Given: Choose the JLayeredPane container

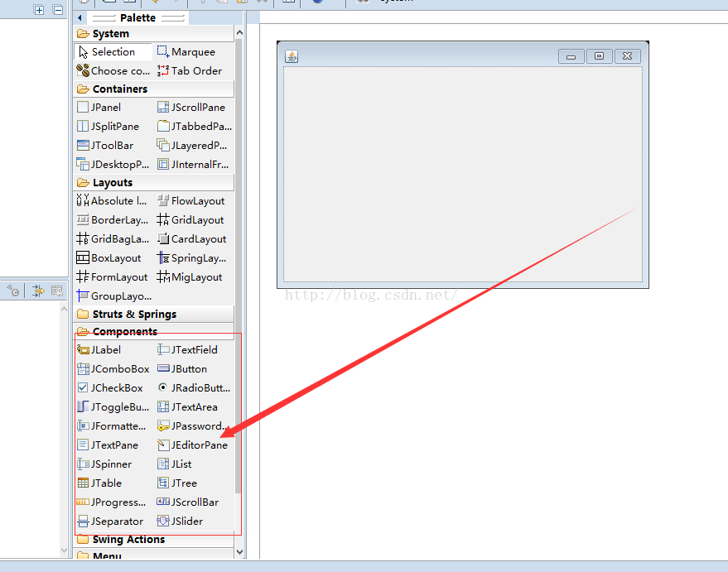Looking at the screenshot, I should [192, 145].
